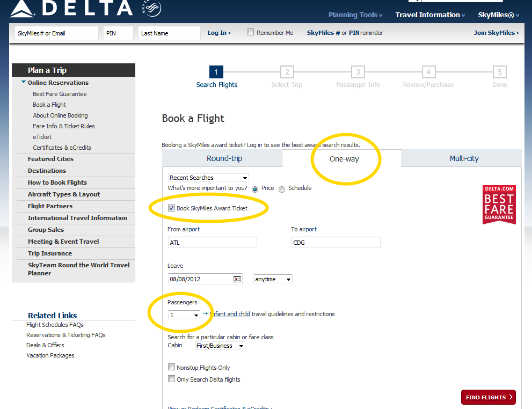Open the calendar picker beside the Leave date

(237, 279)
